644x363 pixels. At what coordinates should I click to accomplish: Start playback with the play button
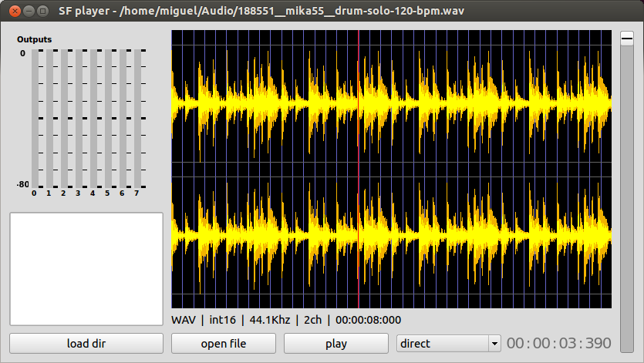coord(336,343)
